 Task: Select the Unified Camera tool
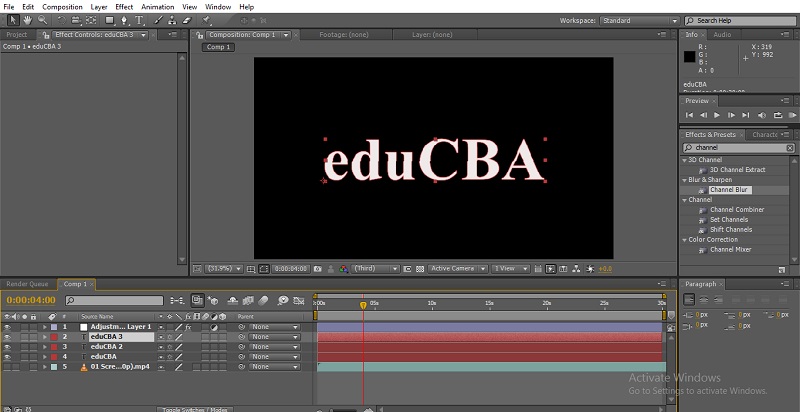(76, 20)
